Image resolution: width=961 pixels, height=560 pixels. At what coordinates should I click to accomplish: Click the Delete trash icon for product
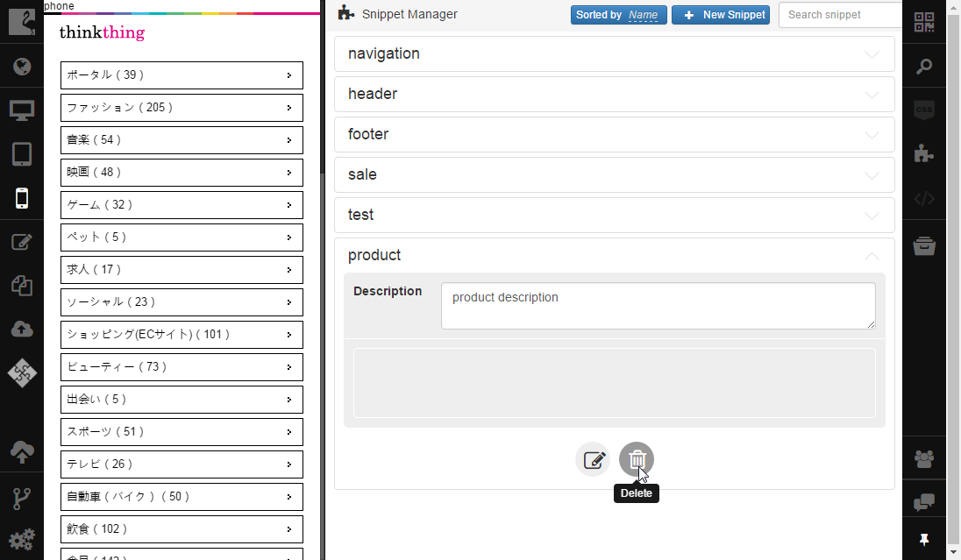click(x=637, y=459)
